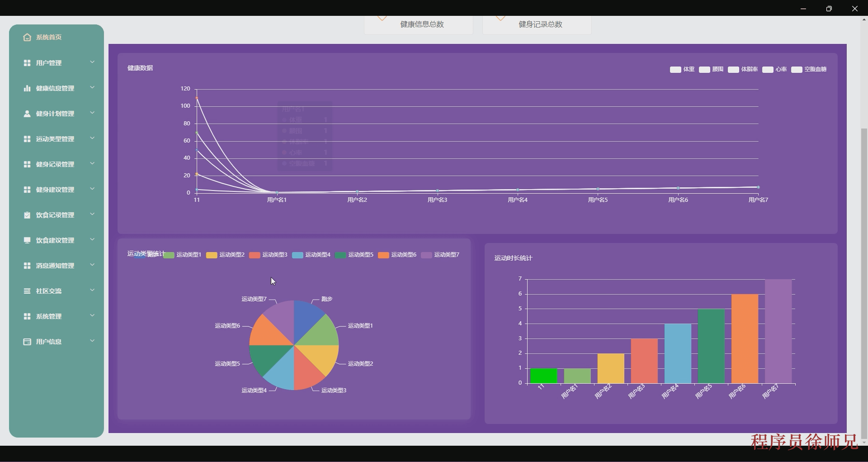
Task: Click the 运动类型5 green legend swatch
Action: (x=340, y=255)
